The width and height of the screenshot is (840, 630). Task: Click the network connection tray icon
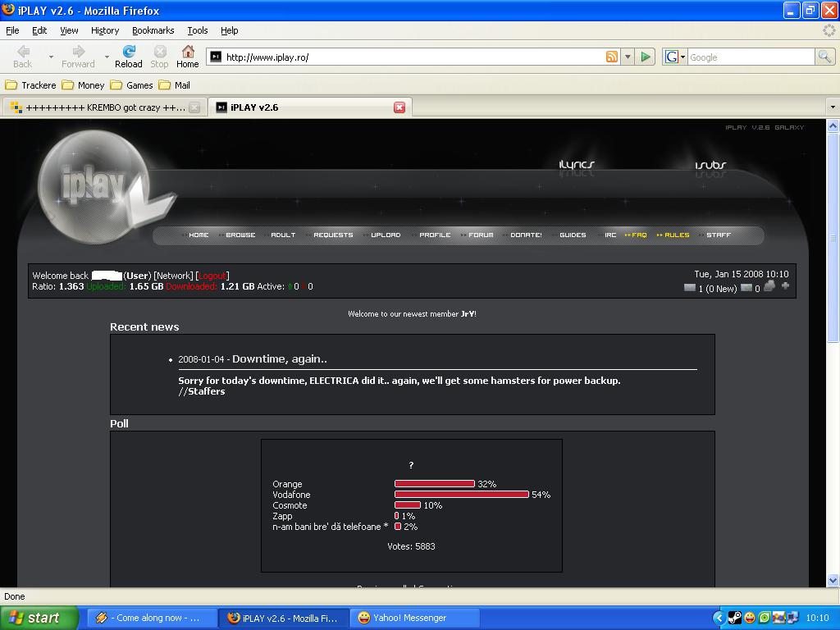(x=792, y=618)
